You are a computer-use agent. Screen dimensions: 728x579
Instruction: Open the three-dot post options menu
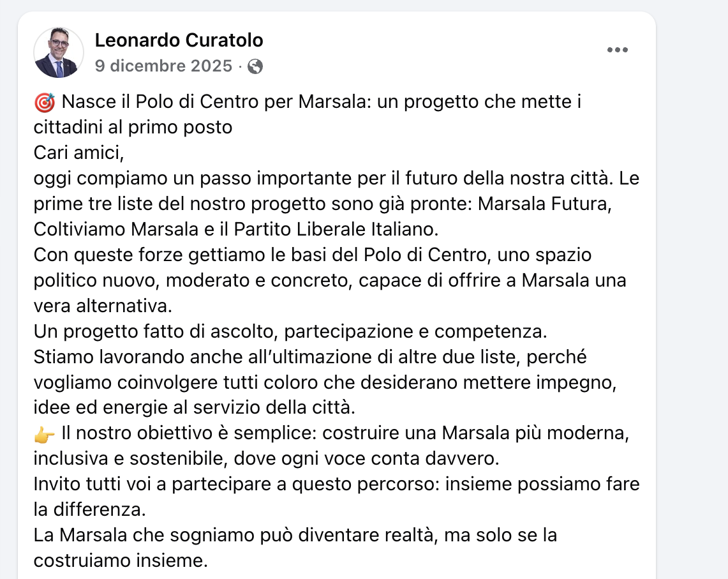pyautogui.click(x=617, y=50)
